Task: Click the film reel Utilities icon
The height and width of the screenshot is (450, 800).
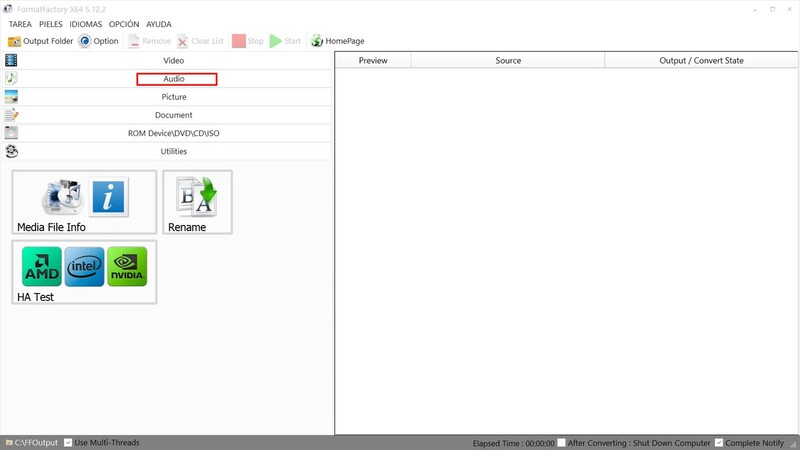Action: 11,151
